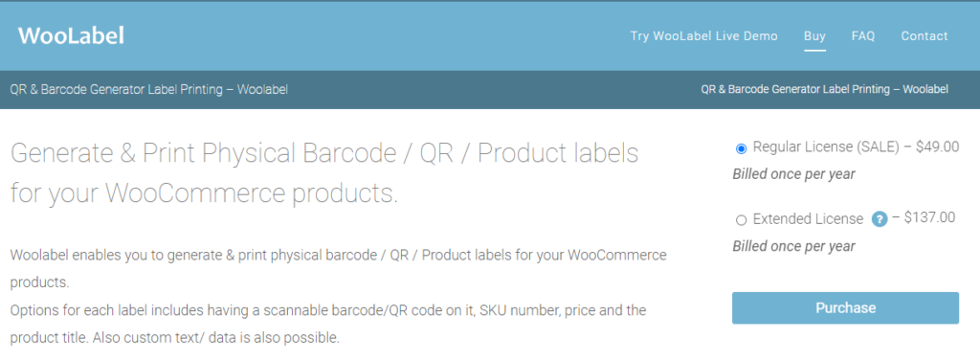Screen dimensions: 980x361
Task: Open the Contact page
Action: click(x=924, y=36)
